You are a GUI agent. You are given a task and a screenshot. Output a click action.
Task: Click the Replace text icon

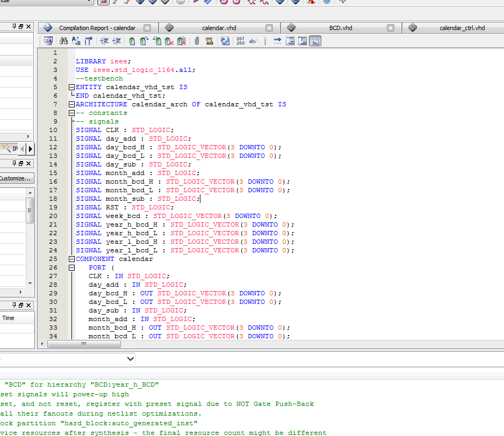[x=76, y=41]
